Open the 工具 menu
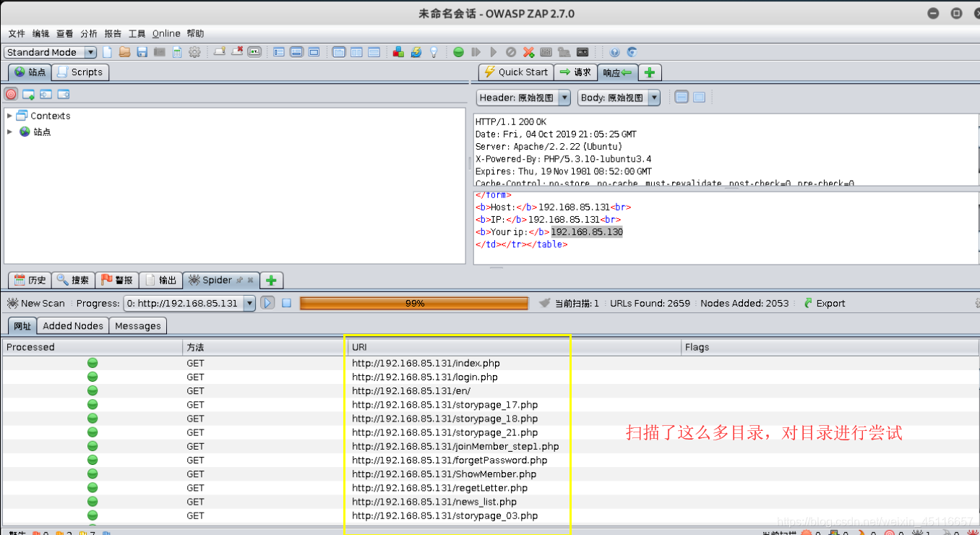Viewport: 980px width, 535px height. click(137, 33)
